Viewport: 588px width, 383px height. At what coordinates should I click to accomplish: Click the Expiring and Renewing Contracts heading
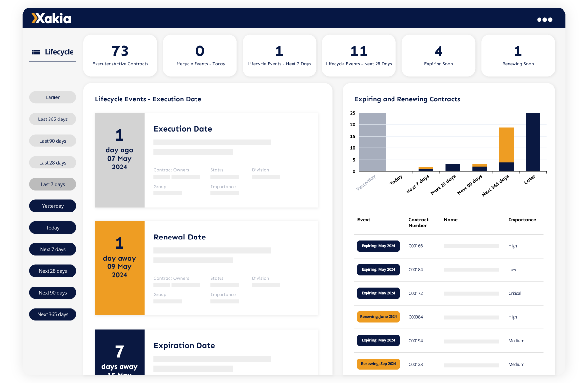[407, 99]
